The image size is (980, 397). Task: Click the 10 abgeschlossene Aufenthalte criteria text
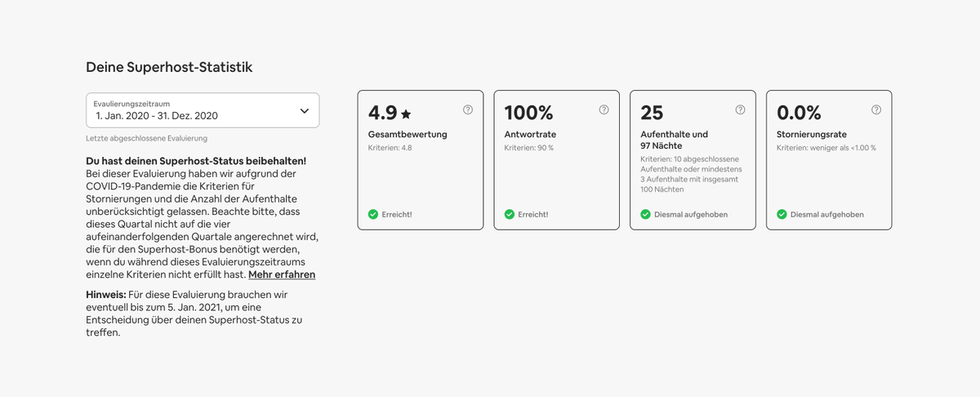[x=691, y=173]
